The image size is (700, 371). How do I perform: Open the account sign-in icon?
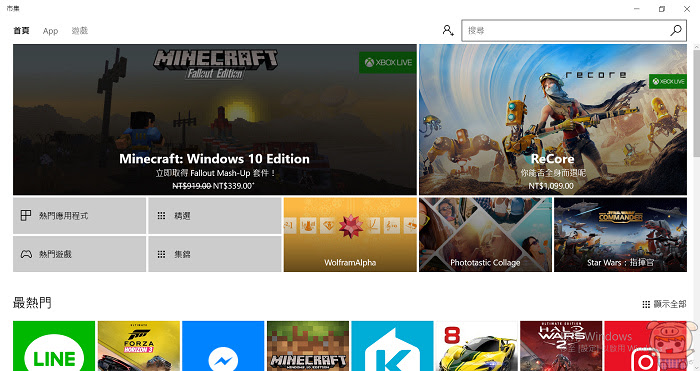click(448, 30)
